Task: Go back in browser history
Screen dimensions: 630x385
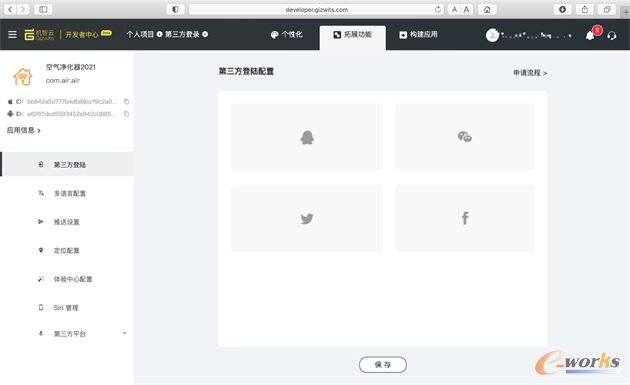Action: coord(10,9)
